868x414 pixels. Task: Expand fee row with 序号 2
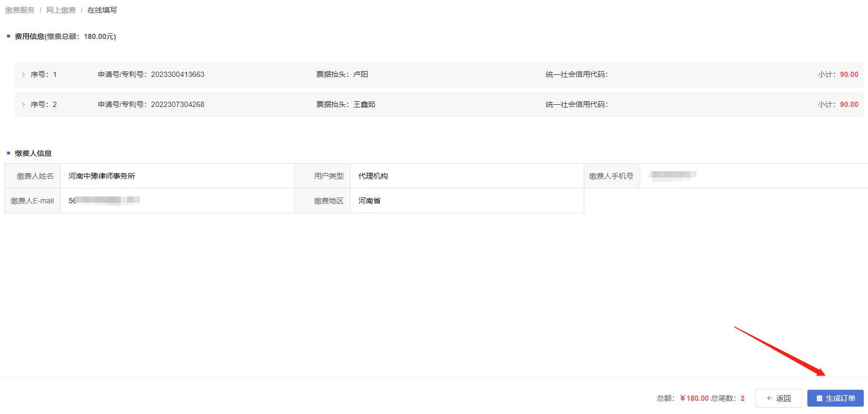(23, 104)
